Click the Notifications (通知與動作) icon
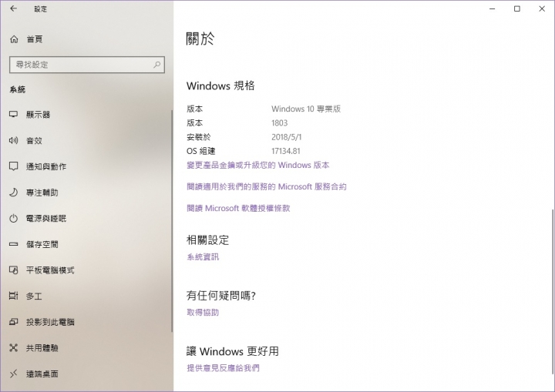555x392 pixels. [x=13, y=166]
